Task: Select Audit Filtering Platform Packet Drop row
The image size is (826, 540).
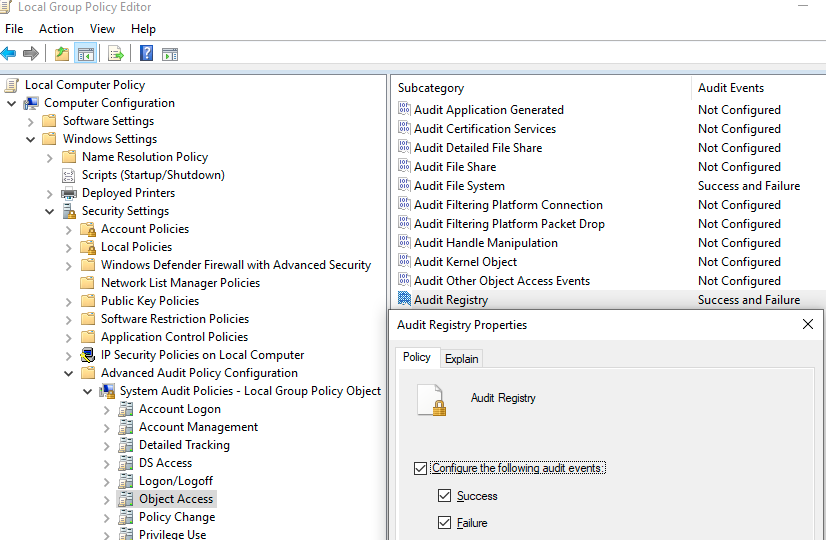Action: (x=609, y=223)
